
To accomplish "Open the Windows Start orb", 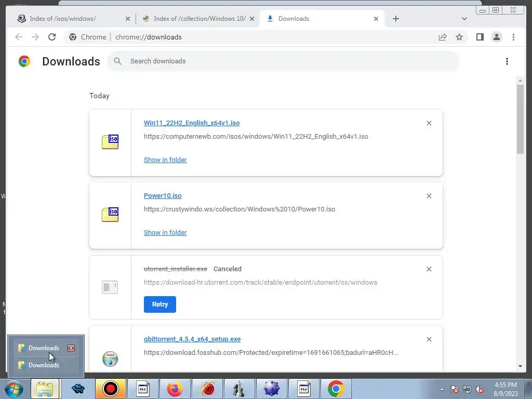I will pos(14,389).
